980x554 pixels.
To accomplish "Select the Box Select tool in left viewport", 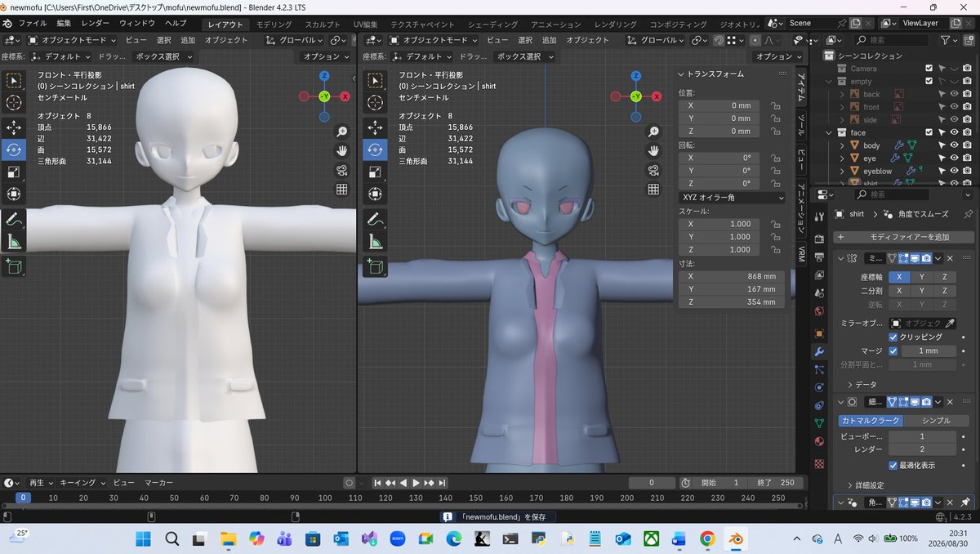I will tap(14, 80).
